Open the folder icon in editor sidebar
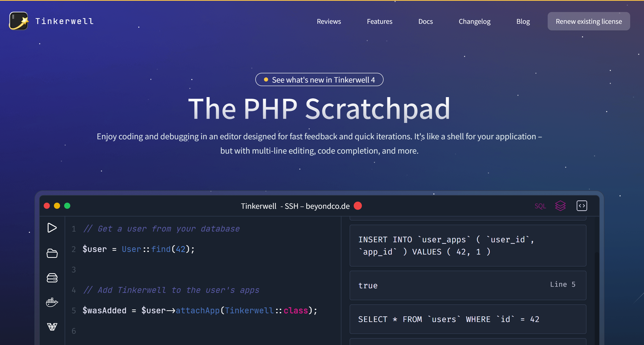This screenshot has height=345, width=644. (x=52, y=253)
